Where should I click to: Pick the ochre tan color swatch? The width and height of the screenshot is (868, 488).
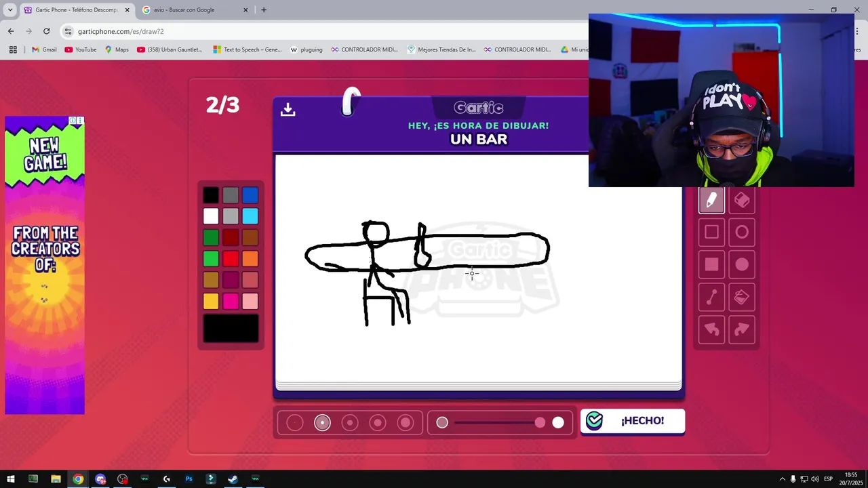(211, 280)
